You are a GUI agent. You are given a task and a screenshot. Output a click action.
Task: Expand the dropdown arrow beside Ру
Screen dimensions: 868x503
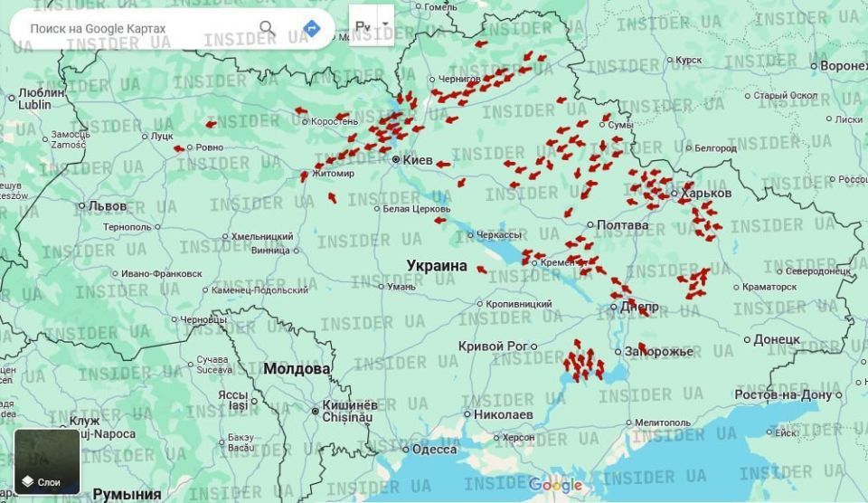click(385, 24)
